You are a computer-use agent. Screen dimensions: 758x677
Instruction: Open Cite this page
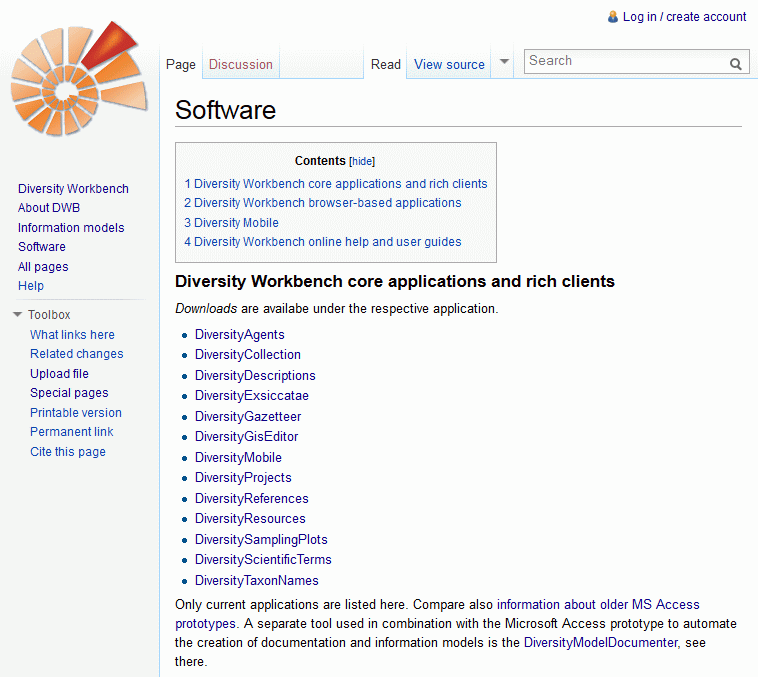pyautogui.click(x=68, y=452)
